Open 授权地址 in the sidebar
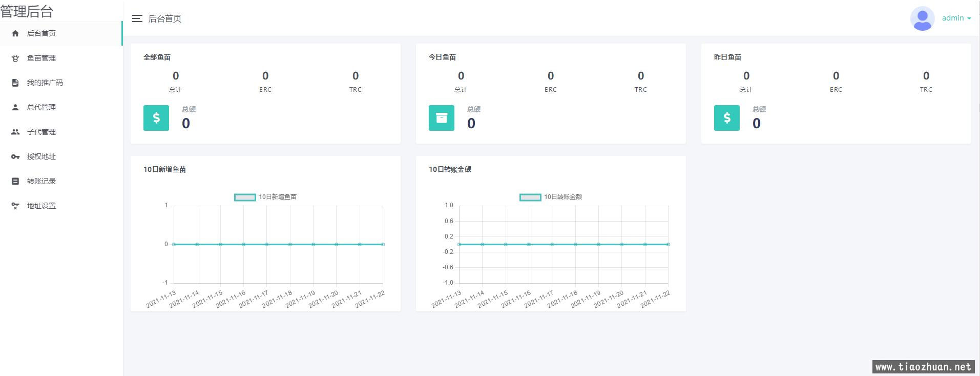Image resolution: width=980 pixels, height=376 pixels. [61, 156]
